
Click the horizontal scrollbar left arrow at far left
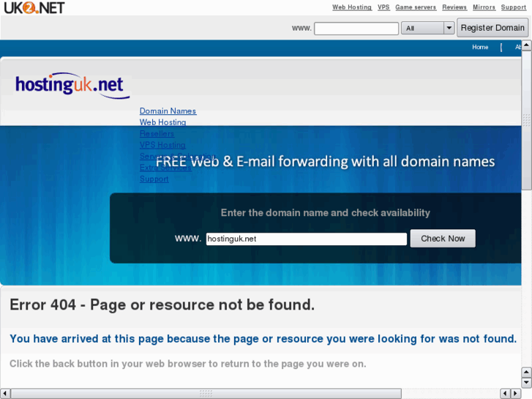pyautogui.click(x=4, y=393)
